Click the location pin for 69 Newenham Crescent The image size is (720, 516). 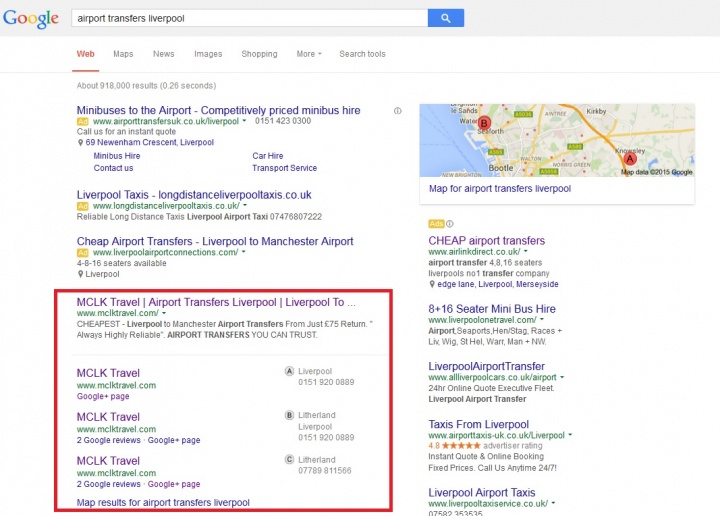(80, 143)
